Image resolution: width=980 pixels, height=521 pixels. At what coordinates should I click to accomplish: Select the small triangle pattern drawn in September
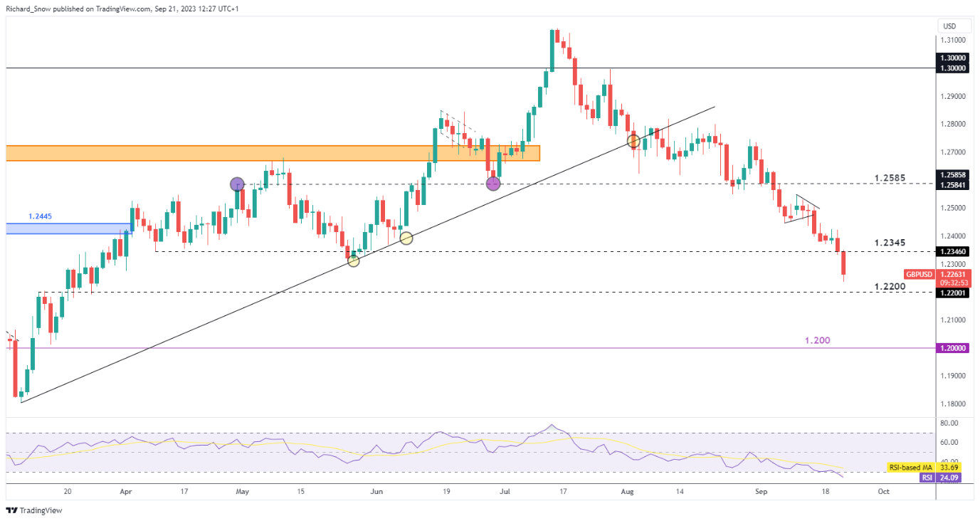[x=801, y=209]
